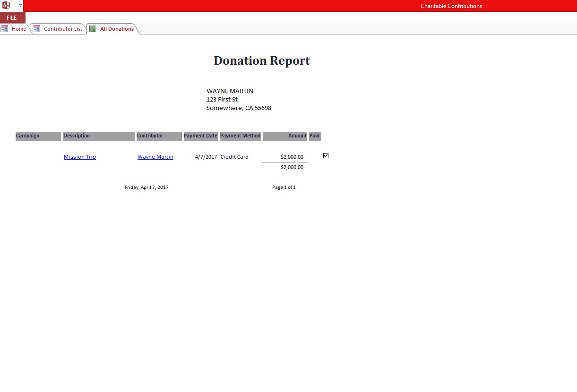The height and width of the screenshot is (392, 577).
Task: Click the 123 First St address line
Action: coord(222,99)
